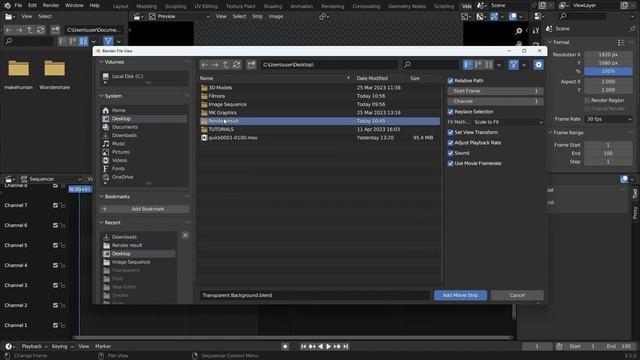This screenshot has height=360, width=640.
Task: Disable Set View Transform option
Action: (x=451, y=133)
